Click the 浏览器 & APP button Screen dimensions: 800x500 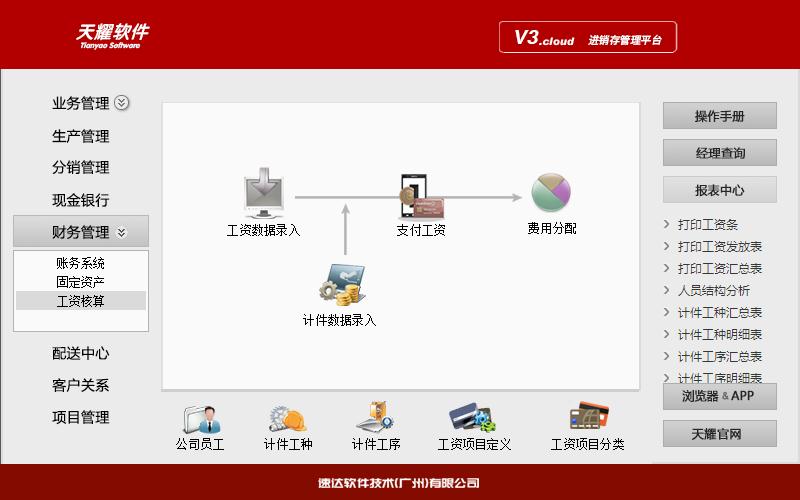[x=719, y=396]
